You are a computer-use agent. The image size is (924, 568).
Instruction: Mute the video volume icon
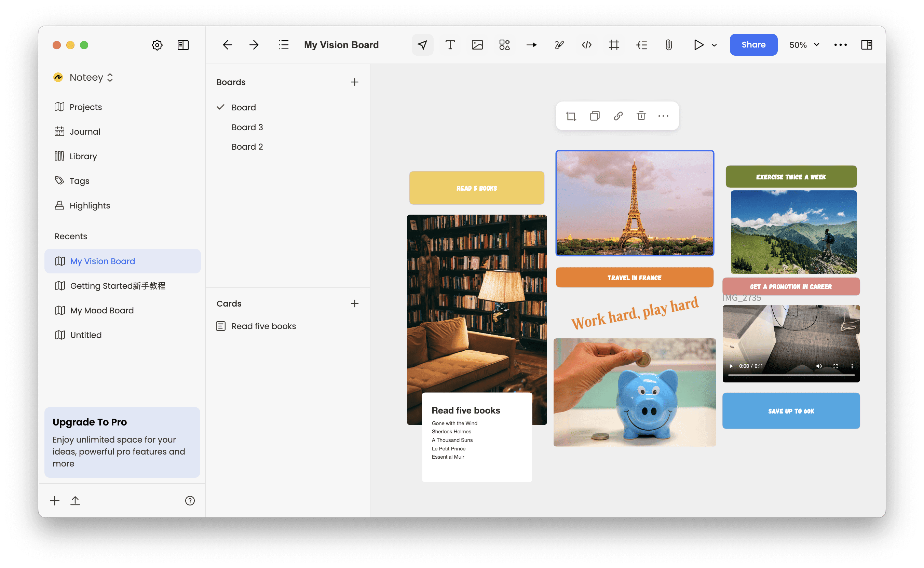(819, 366)
